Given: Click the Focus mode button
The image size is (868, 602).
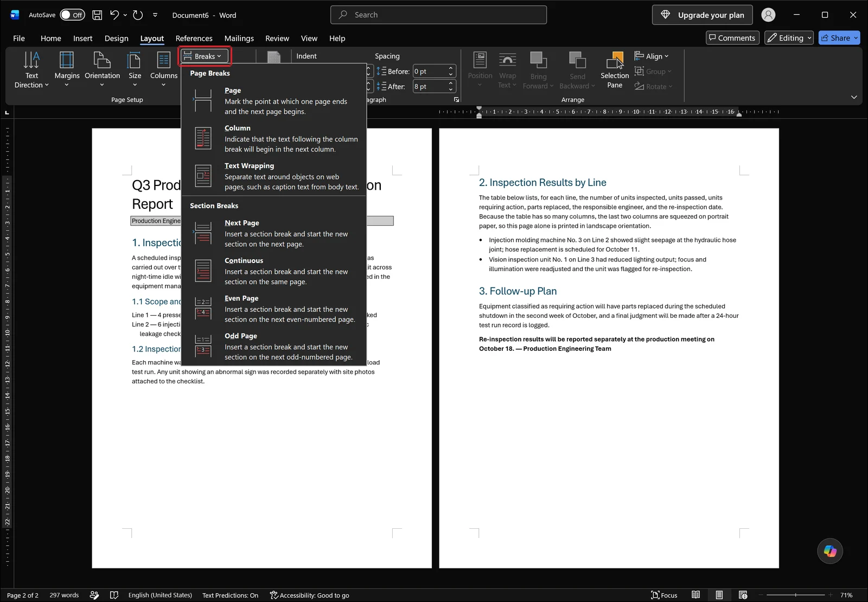Looking at the screenshot, I should click(664, 595).
